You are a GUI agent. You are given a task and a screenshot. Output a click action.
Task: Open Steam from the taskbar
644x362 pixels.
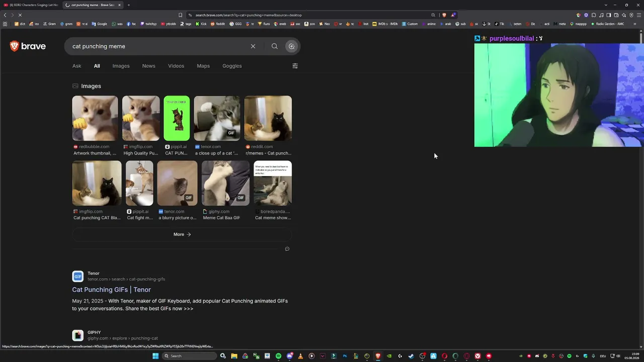point(411,356)
